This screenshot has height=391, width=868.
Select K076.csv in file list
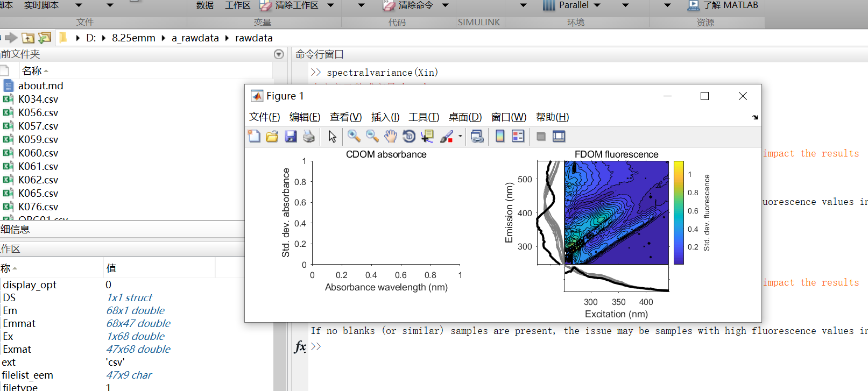(38, 207)
